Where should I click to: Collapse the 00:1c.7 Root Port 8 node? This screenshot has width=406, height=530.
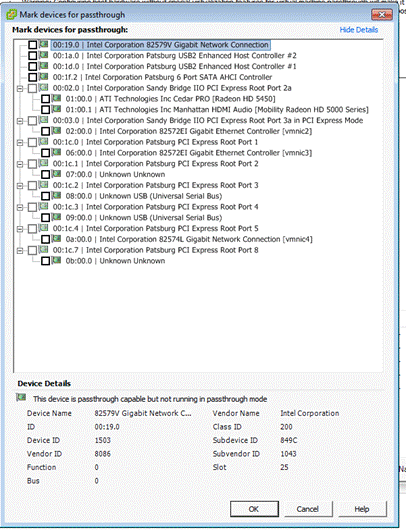point(20,251)
